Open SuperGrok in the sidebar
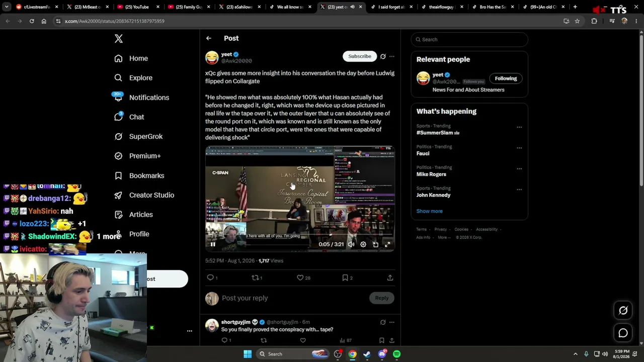 point(138,136)
